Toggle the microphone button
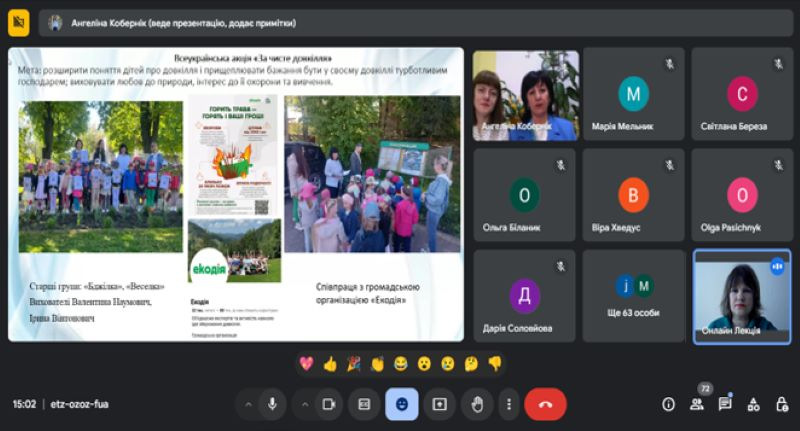 (x=272, y=404)
